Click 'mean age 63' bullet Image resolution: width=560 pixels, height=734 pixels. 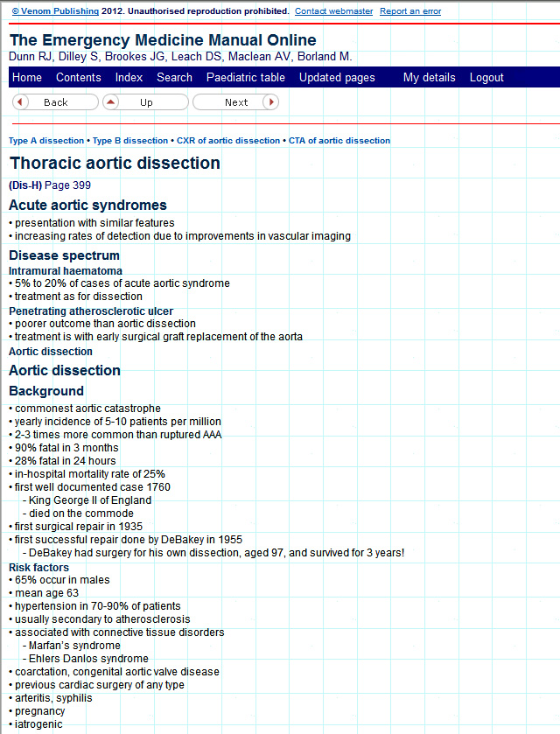click(44, 592)
